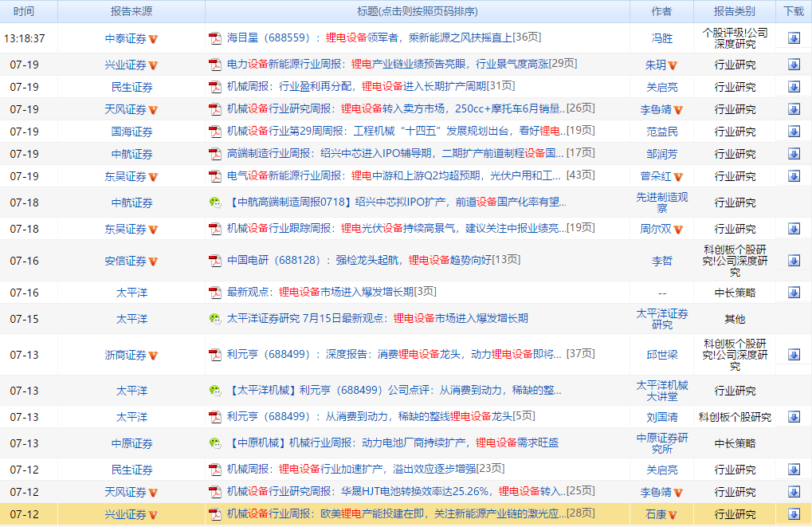
Task: Download the 海目星 (688559) report
Action: [x=794, y=37]
